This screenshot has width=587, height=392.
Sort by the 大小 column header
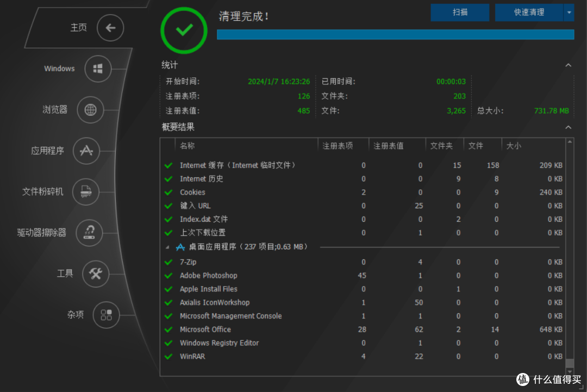pyautogui.click(x=514, y=146)
